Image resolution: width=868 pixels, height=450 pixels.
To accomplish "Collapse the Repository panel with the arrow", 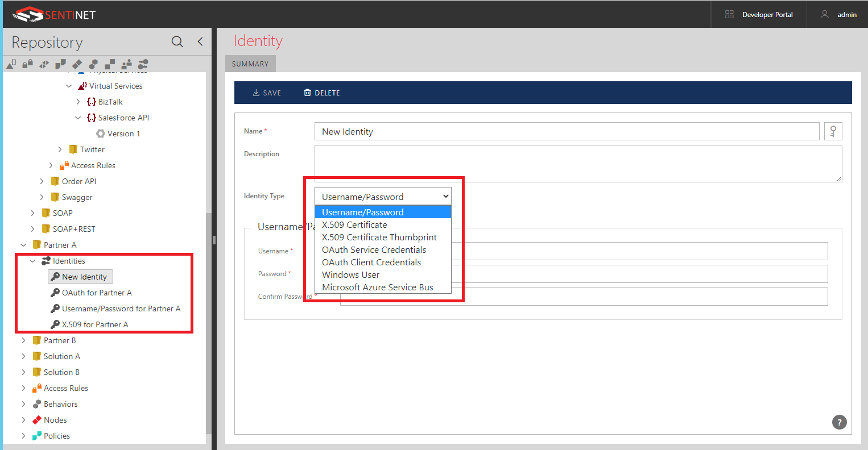I will 200,41.
